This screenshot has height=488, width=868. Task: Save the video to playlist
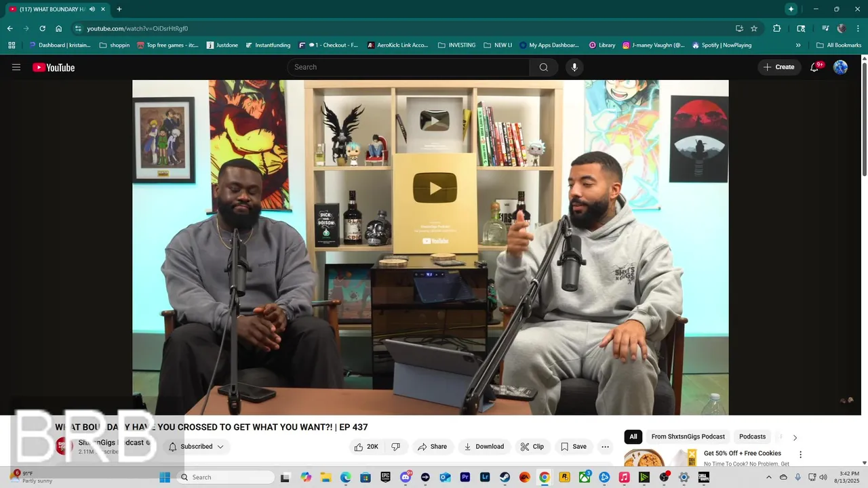click(x=573, y=447)
